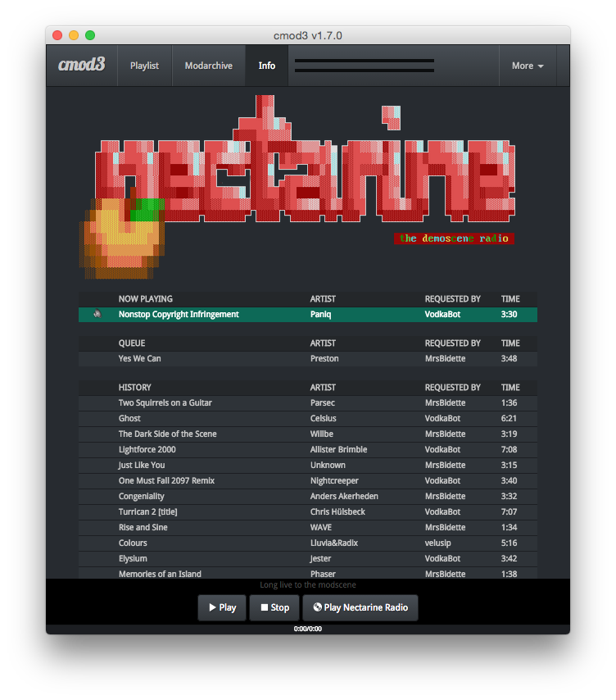616x700 pixels.
Task: Click the song Rise and Sine
Action: click(143, 527)
